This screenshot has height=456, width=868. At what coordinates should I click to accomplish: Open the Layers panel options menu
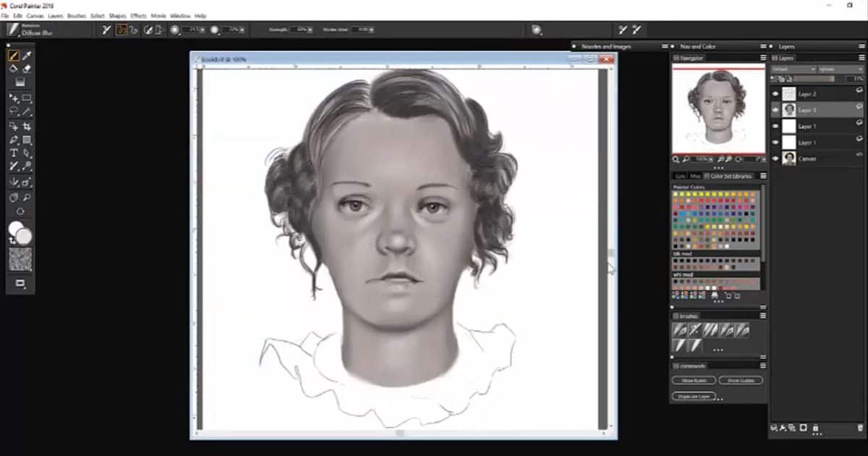click(x=859, y=57)
